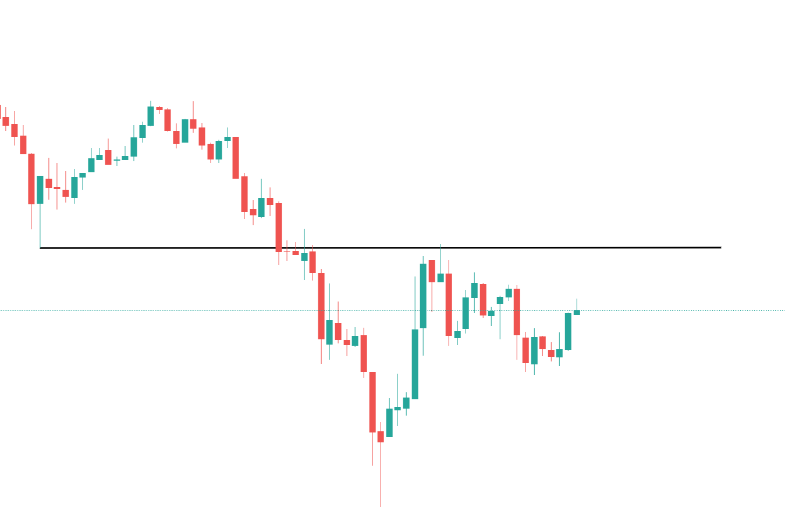
Task: Click the green candle at the chart's highest peak
Action: 151,116
